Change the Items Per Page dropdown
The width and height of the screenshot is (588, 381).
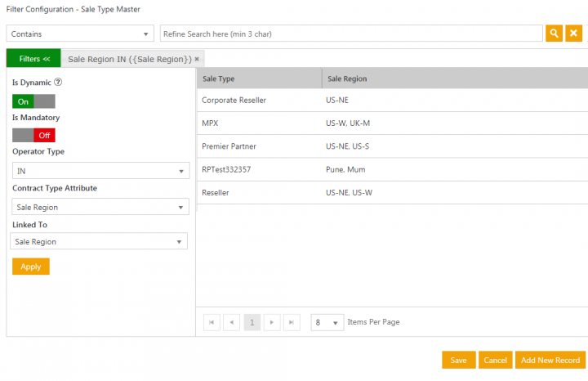coord(327,323)
